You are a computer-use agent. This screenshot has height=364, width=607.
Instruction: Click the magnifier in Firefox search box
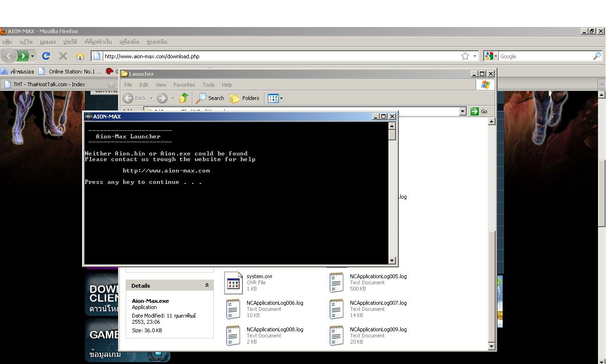(x=597, y=56)
